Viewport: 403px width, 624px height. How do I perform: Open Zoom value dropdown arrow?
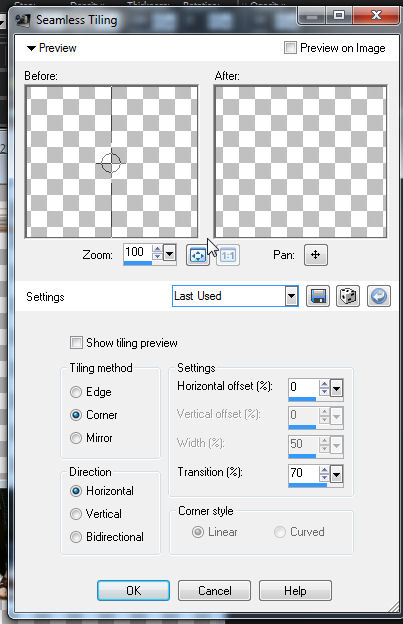click(x=170, y=253)
